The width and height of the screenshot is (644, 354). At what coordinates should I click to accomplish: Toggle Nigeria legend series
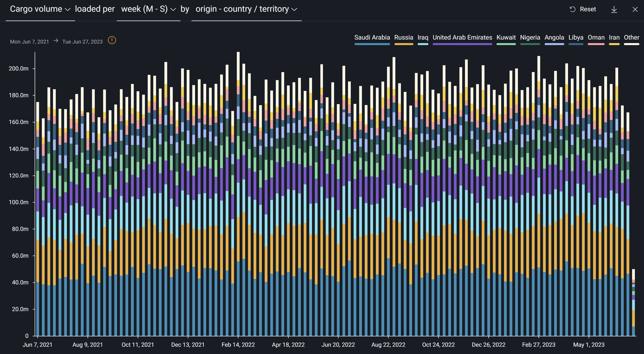530,39
